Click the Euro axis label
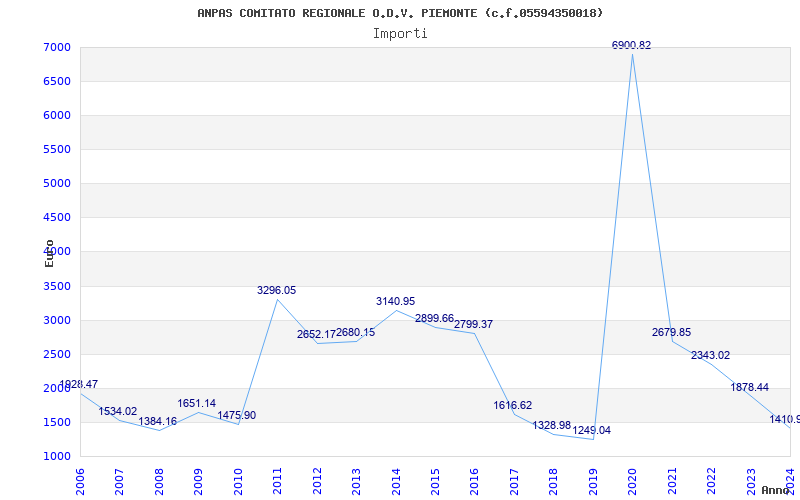 (49, 254)
